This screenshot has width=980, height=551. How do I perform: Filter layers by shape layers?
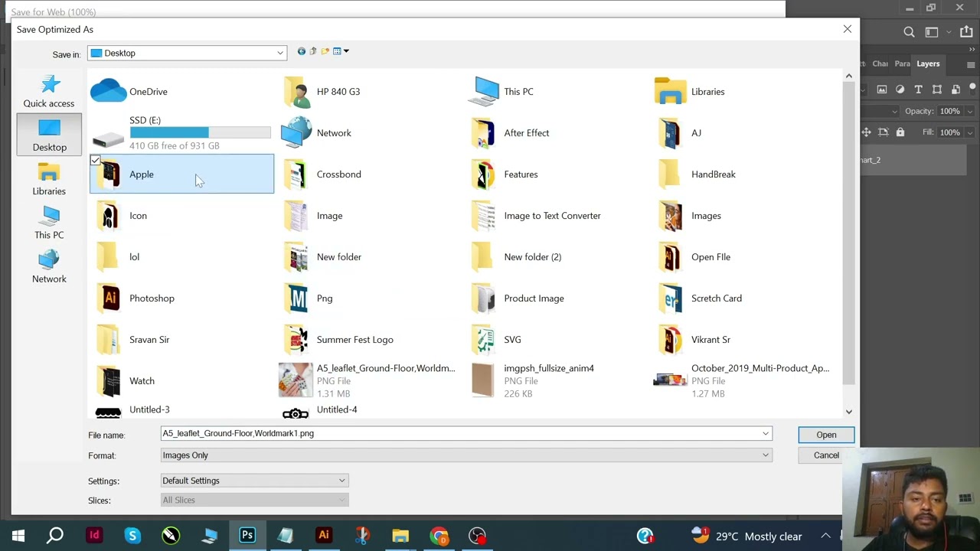pyautogui.click(x=937, y=90)
